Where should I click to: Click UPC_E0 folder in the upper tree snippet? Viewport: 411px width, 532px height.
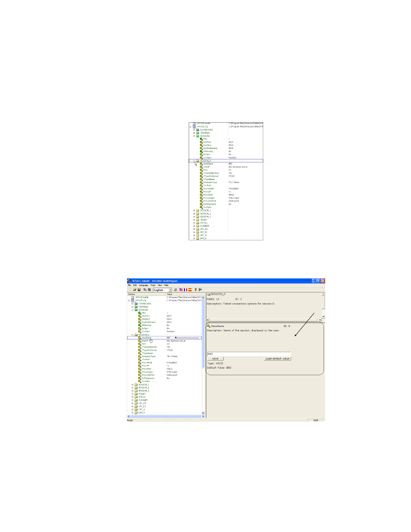[x=202, y=229]
